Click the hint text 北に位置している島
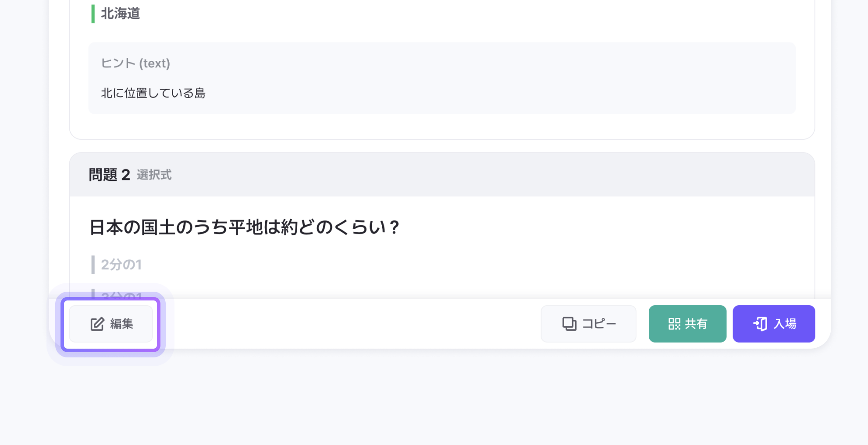The width and height of the screenshot is (868, 445). (x=153, y=93)
